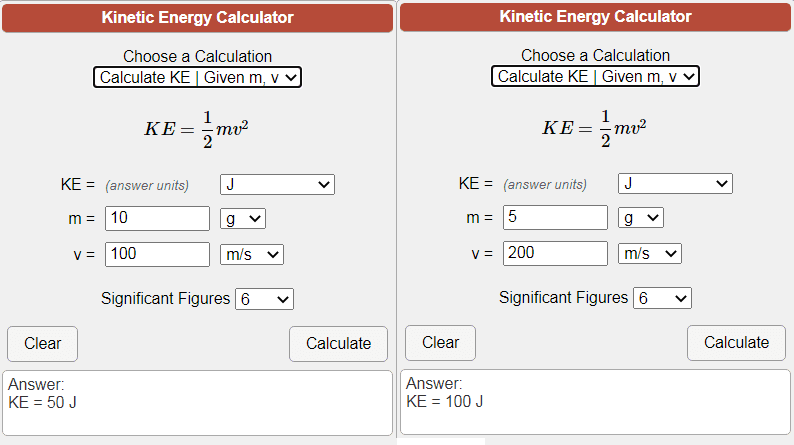Open left mass unit dropdown showing g
The height and width of the screenshot is (445, 794).
click(242, 218)
